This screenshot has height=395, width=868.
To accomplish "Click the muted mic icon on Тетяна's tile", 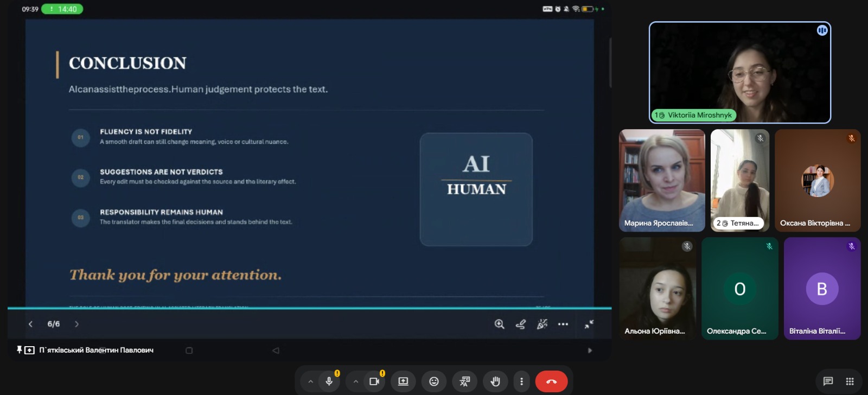I will click(760, 138).
